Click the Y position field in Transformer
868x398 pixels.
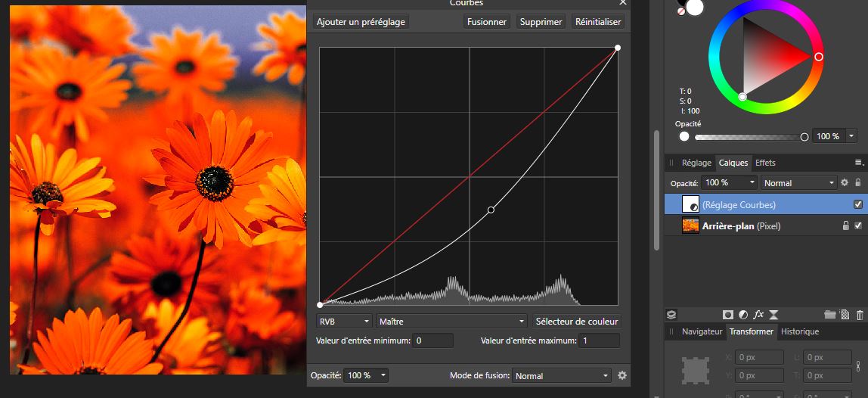click(x=759, y=375)
